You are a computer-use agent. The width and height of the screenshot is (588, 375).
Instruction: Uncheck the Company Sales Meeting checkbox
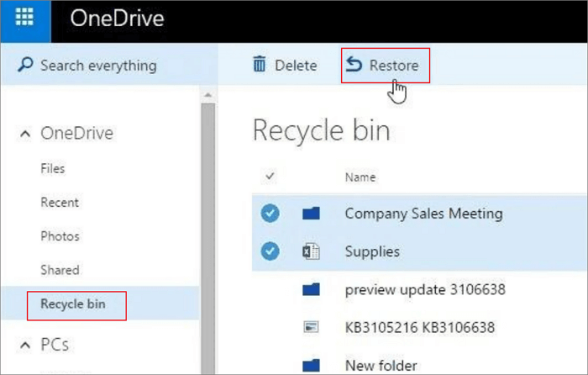[270, 214]
